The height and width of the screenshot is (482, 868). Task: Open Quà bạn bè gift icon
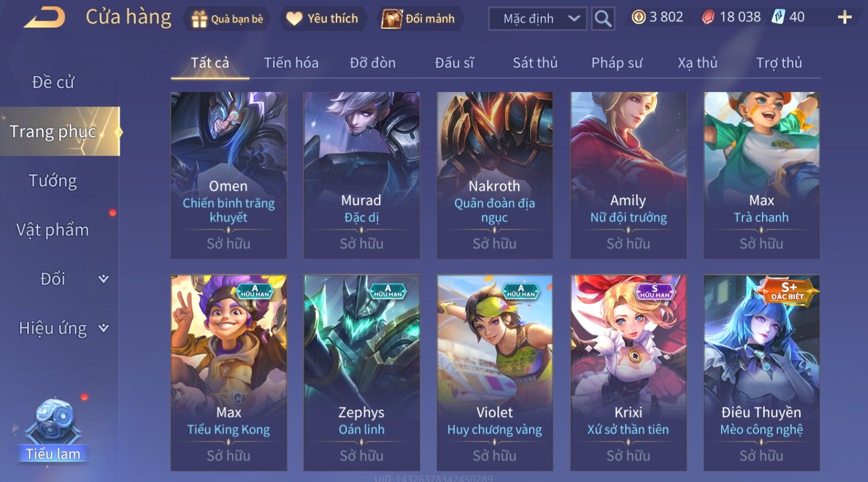click(199, 19)
